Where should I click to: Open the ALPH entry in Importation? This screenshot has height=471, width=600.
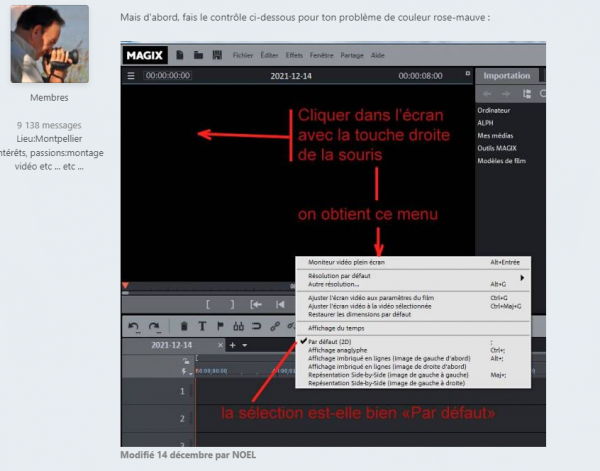(x=485, y=123)
